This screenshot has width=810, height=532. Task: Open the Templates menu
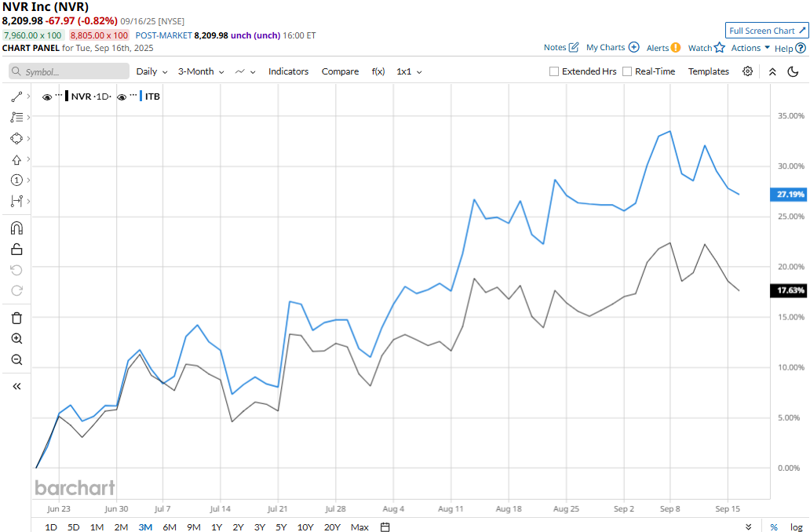pos(708,71)
